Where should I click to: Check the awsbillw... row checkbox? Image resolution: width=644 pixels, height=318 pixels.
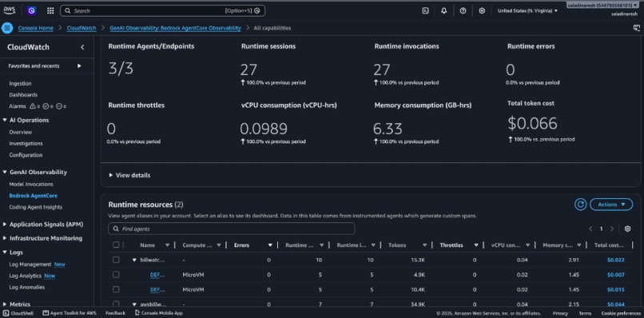click(116, 304)
